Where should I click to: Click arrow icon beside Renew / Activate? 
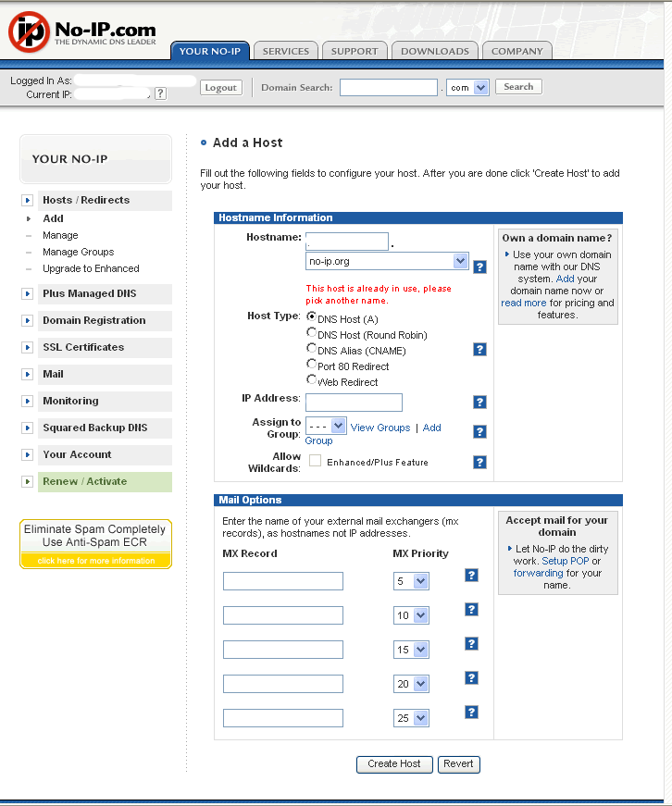[28, 481]
